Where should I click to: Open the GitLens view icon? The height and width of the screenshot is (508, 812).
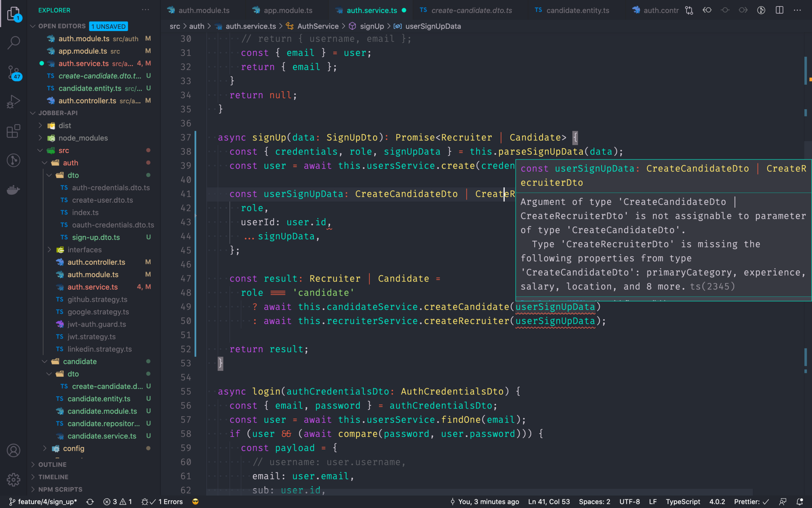pyautogui.click(x=14, y=160)
